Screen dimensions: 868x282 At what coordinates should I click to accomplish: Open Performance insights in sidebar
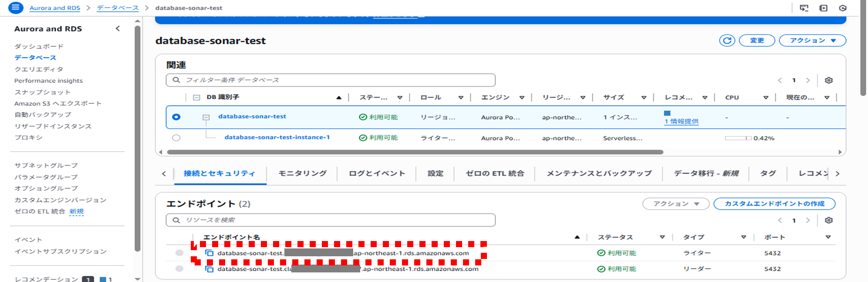coord(48,81)
